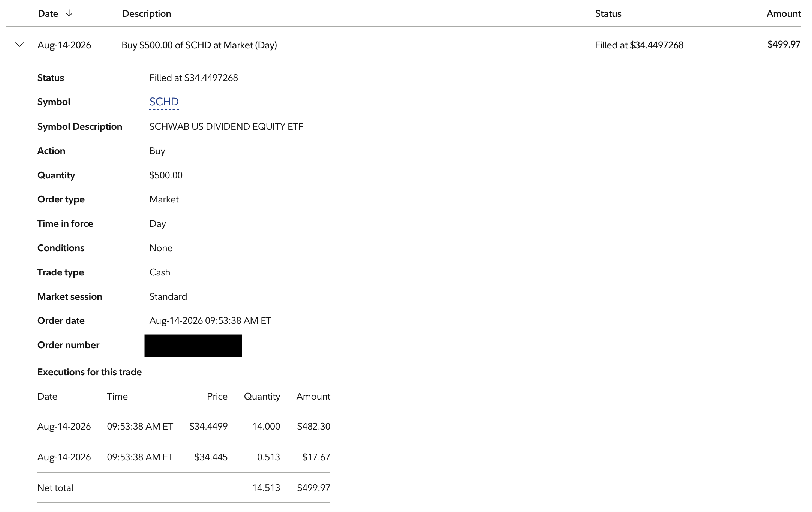This screenshot has height=512, width=812.
Task: Collapse the Aug-14-2026 SCHD order row
Action: tap(19, 45)
